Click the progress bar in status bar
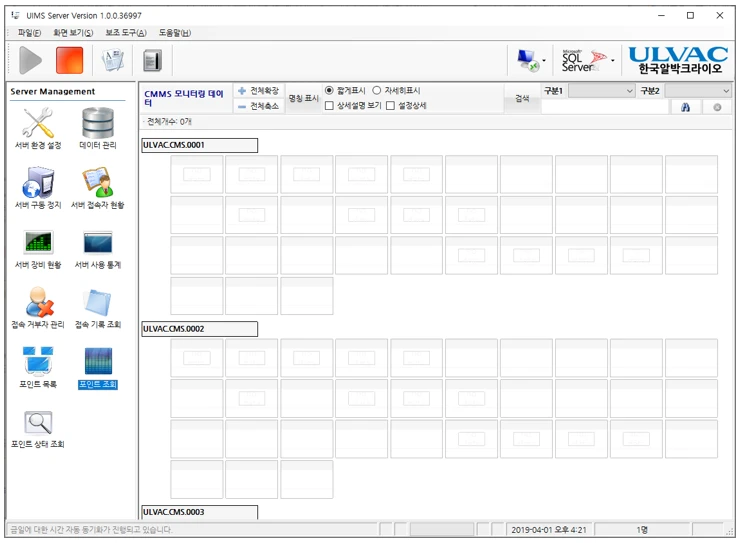The height and width of the screenshot is (543, 740). click(442, 530)
